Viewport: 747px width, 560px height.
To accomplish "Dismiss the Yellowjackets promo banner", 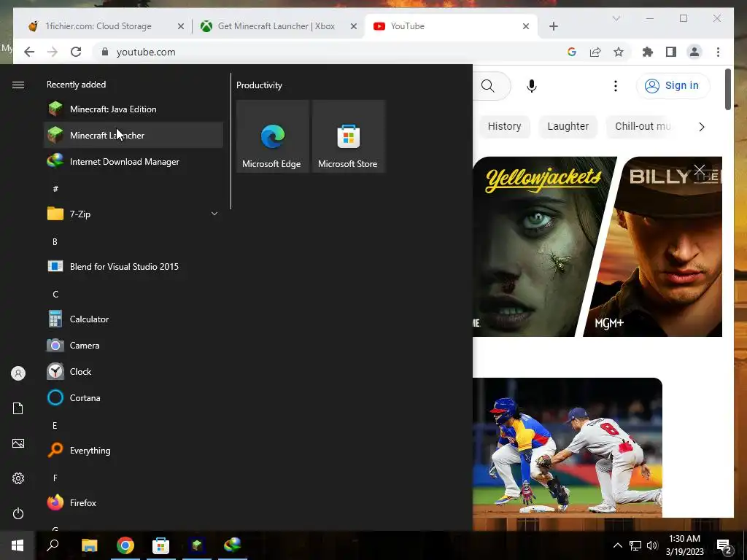I will pyautogui.click(x=699, y=170).
